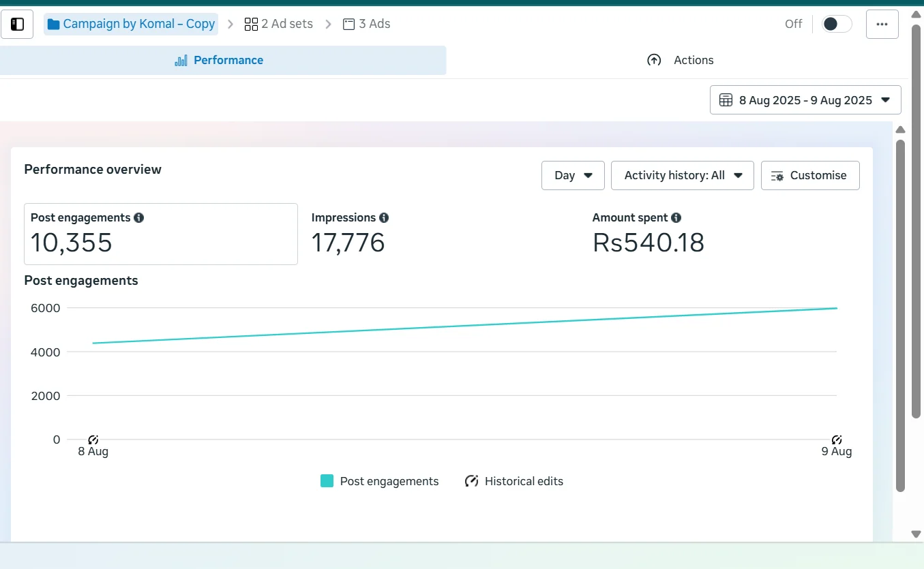Viewport: 924px width, 569px height.
Task: Click the historical edit marker at 8 Aug
Action: [x=93, y=440]
